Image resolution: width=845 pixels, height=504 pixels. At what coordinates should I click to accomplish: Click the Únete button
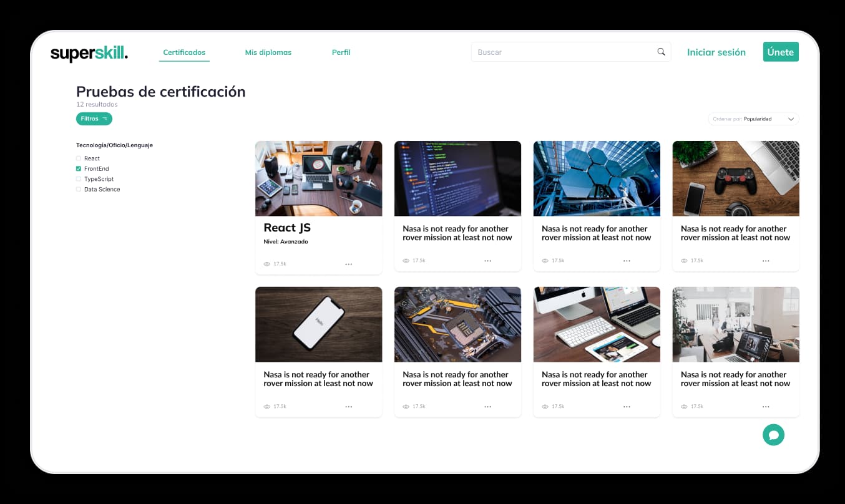click(780, 52)
